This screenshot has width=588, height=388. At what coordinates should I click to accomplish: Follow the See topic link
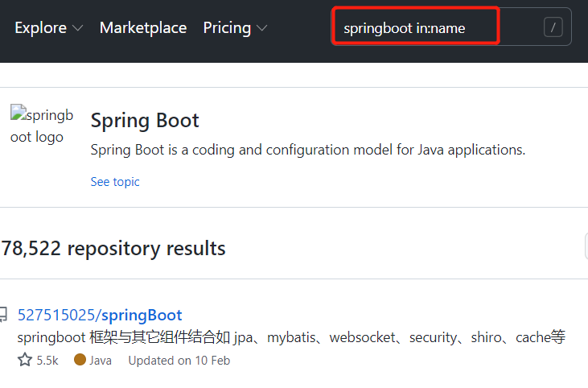coord(115,182)
